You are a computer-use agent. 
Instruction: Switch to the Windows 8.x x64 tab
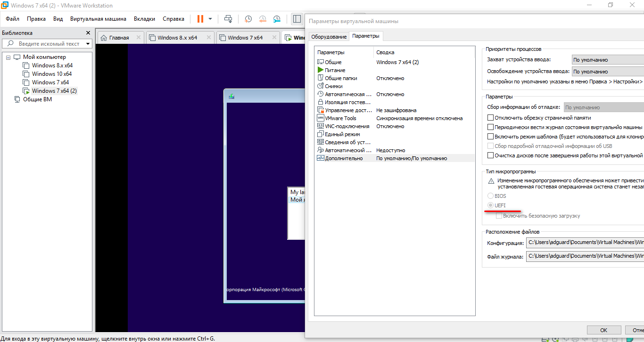pyautogui.click(x=177, y=38)
